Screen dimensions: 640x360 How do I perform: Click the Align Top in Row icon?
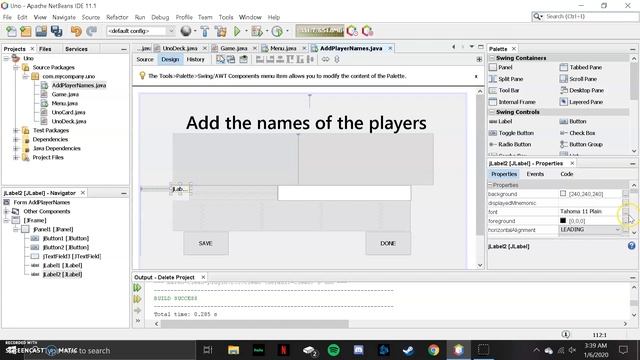pyautogui.click(x=290, y=60)
